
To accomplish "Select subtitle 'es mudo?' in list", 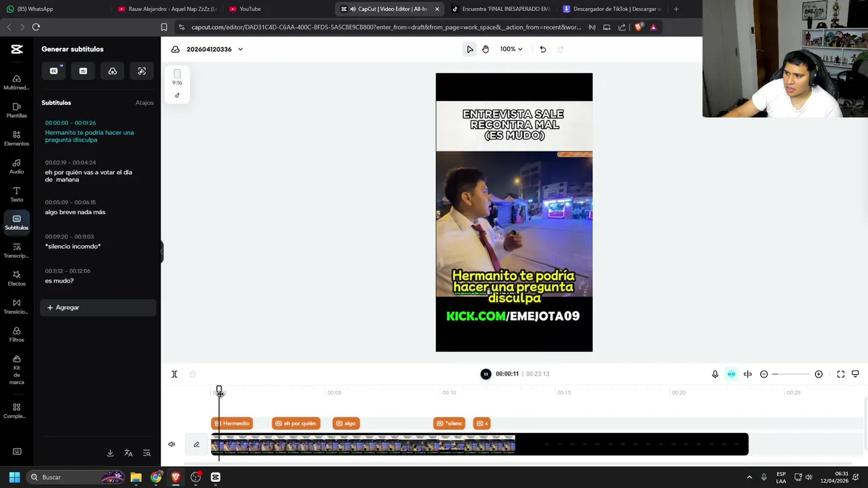I will pyautogui.click(x=60, y=281).
